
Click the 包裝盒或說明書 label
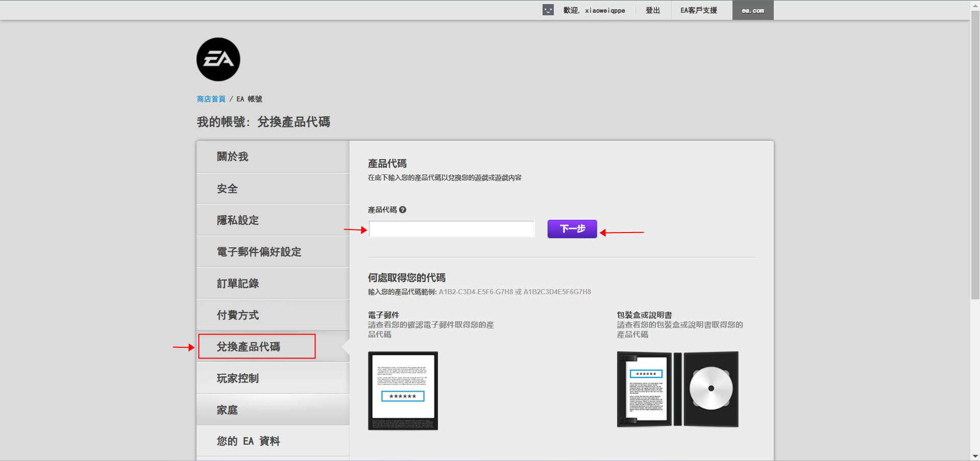click(644, 315)
